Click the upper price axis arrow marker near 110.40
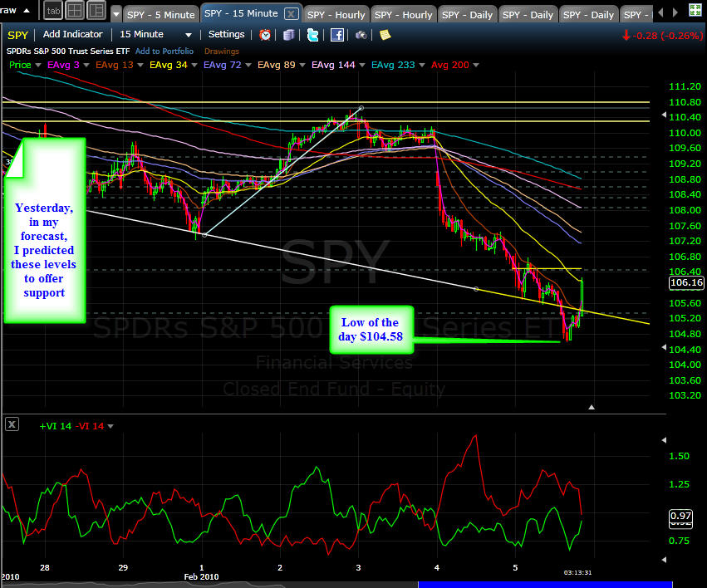The image size is (707, 588). click(664, 115)
